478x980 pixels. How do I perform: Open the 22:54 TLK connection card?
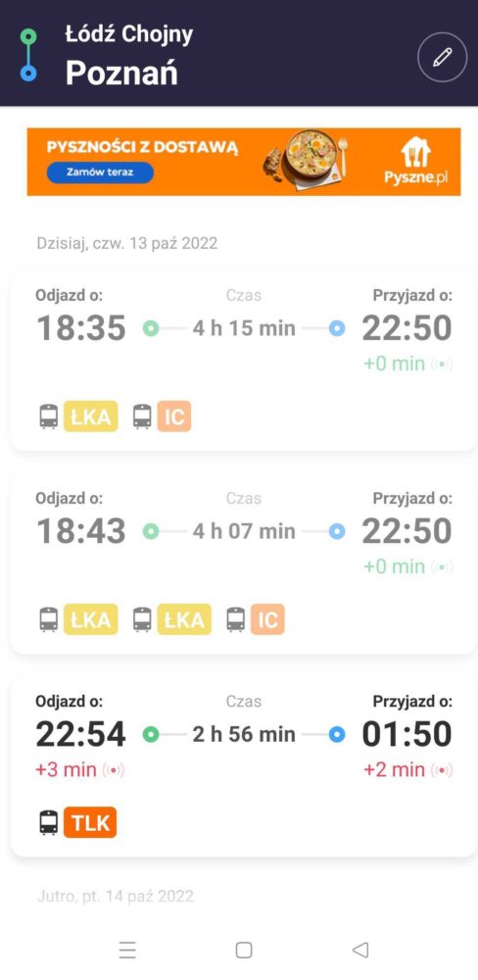[x=244, y=767]
